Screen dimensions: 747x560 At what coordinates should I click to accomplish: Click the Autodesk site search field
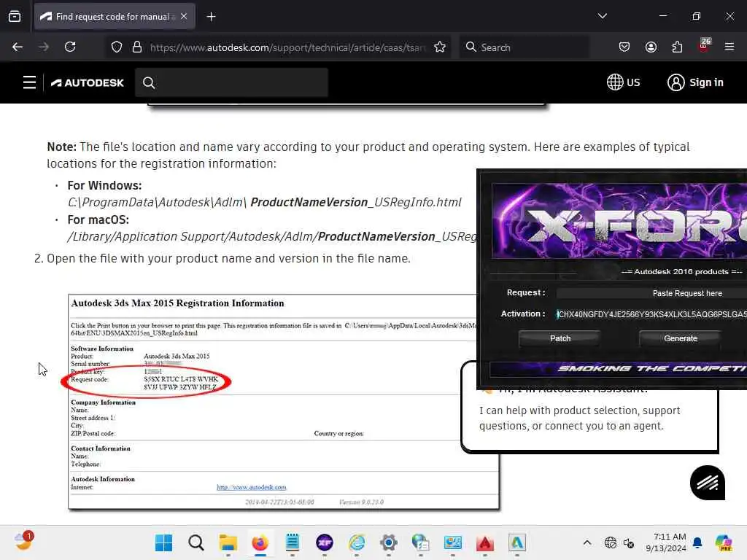pyautogui.click(x=231, y=82)
